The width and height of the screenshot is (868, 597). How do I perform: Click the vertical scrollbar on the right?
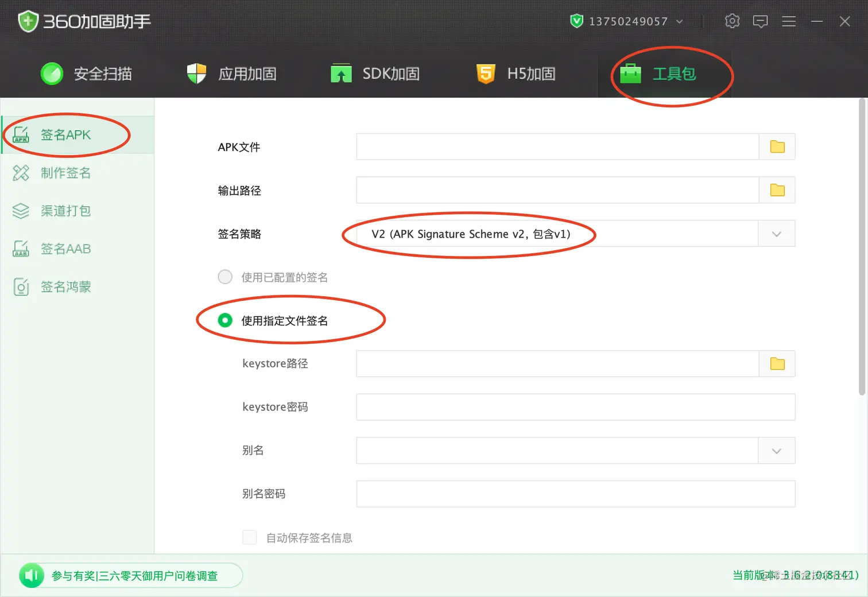[x=862, y=247]
